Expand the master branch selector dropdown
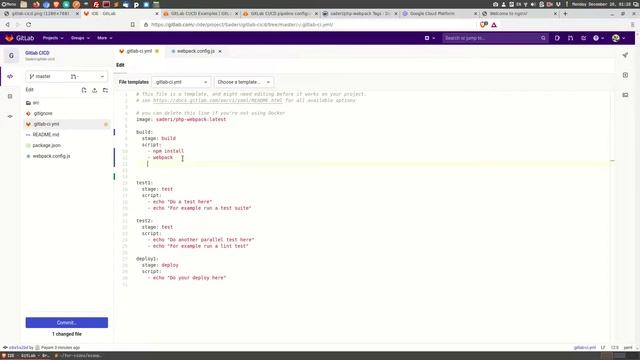Viewport: 640px width, 360px height. point(67,76)
